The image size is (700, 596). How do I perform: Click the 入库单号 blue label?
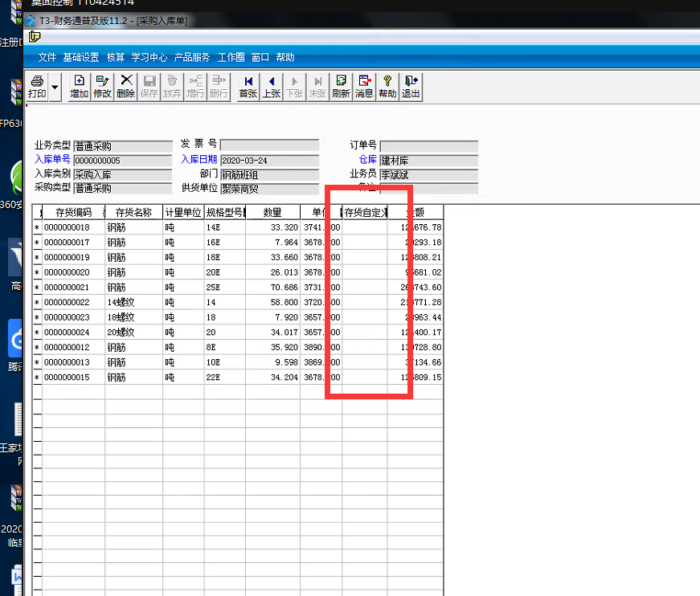click(53, 159)
